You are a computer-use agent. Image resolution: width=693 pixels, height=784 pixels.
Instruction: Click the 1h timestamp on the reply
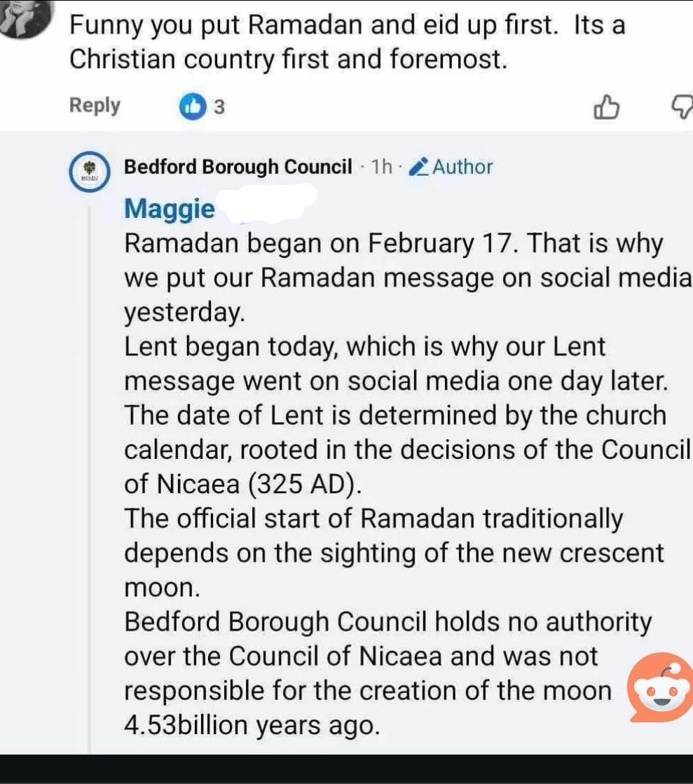coord(381,167)
